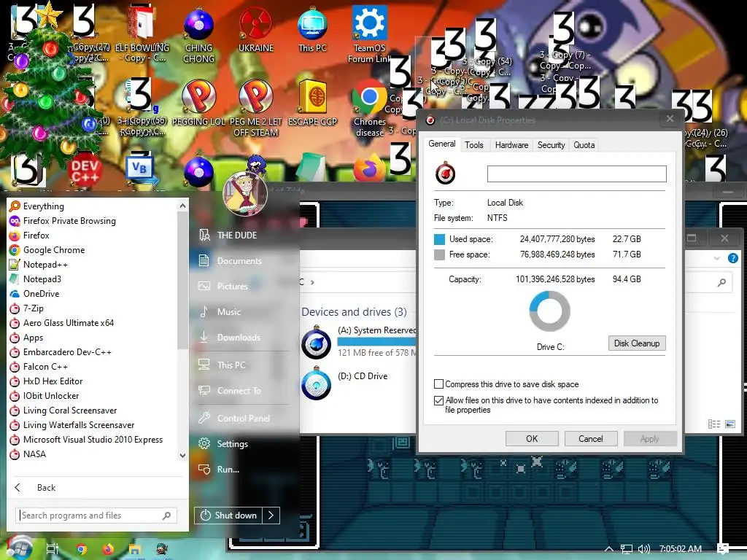Open the UKRAINE desktop icon
The image size is (747, 560).
coord(256,29)
